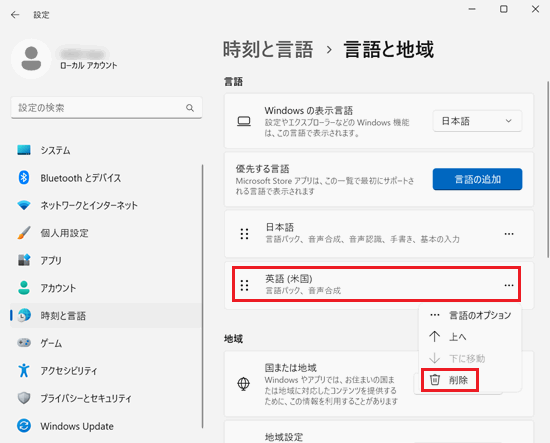Focus the 設定の検索 search field
The height and width of the screenshot is (443, 550).
pos(106,108)
